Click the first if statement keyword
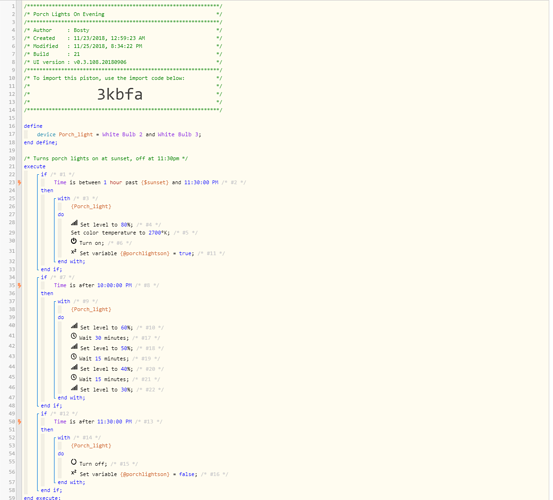The width and height of the screenshot is (553, 500). 44,174
